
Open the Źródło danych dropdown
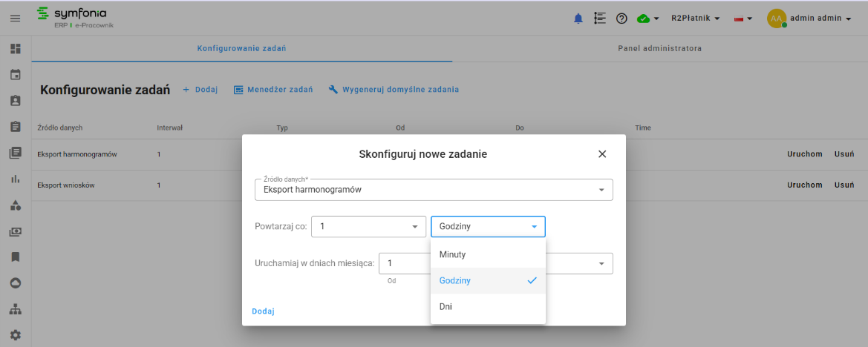(x=434, y=190)
